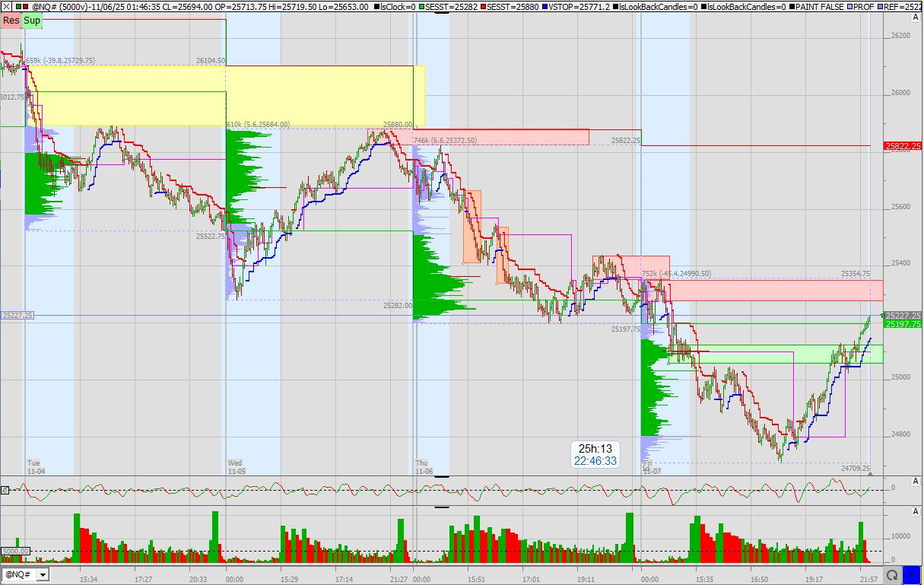Toggle autoscale A on the oscillator panel

(915, 482)
